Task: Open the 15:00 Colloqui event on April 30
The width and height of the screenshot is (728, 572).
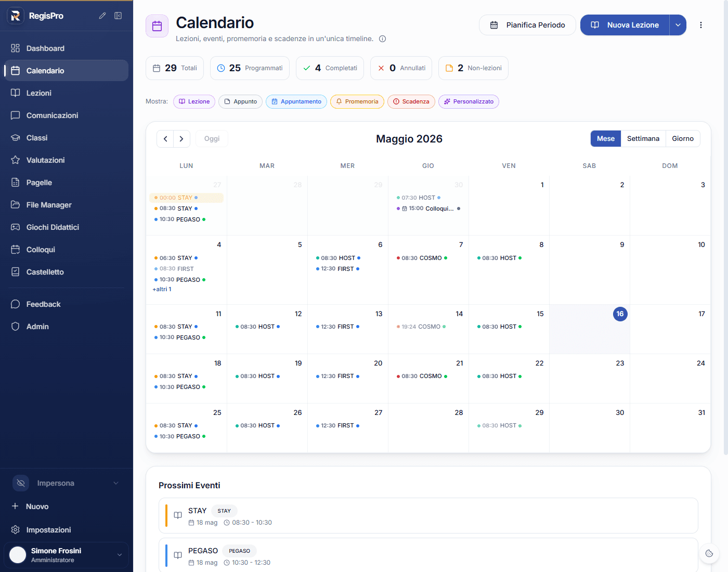Action: pos(428,209)
